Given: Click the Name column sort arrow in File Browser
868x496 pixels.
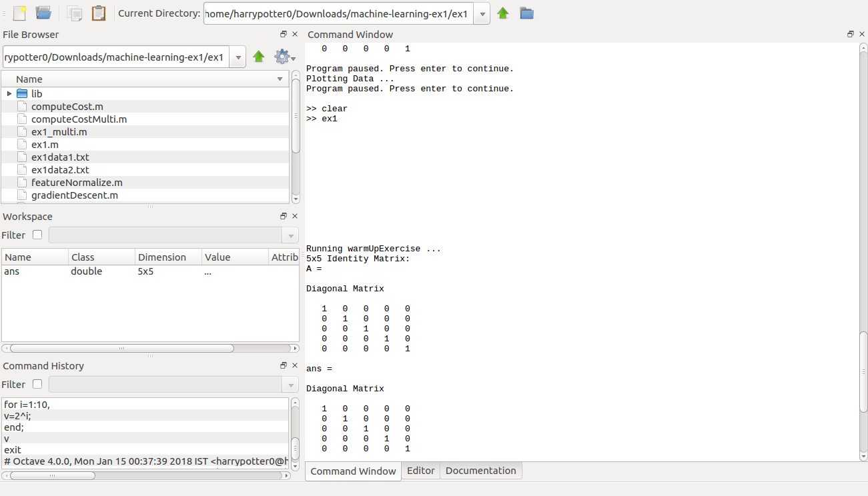Looking at the screenshot, I should pos(280,79).
